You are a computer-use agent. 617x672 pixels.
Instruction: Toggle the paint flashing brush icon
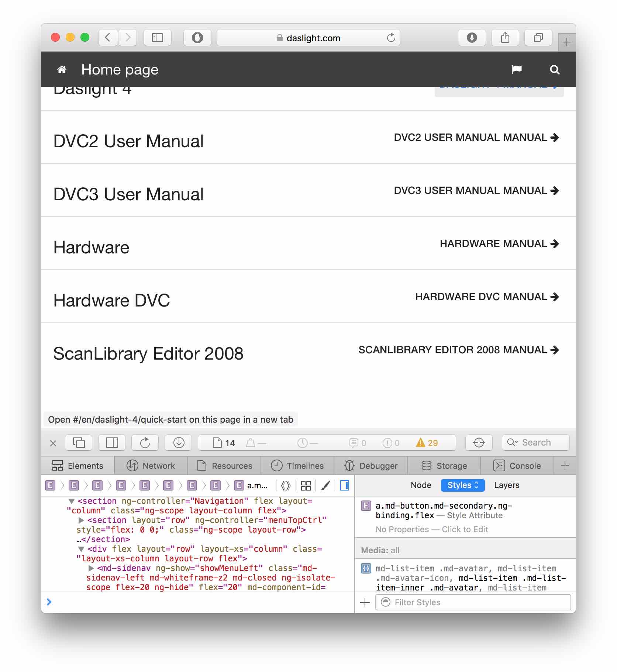click(325, 486)
